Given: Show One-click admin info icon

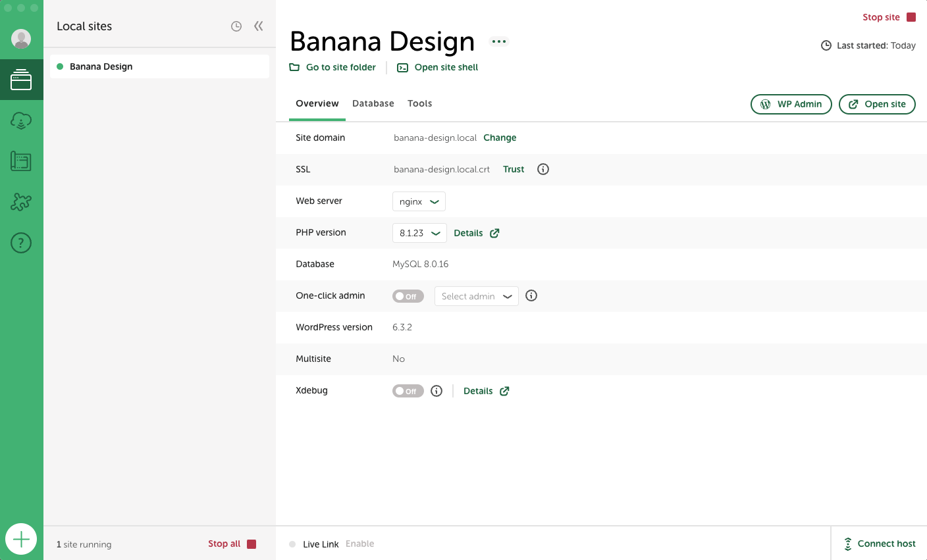Looking at the screenshot, I should click(531, 295).
